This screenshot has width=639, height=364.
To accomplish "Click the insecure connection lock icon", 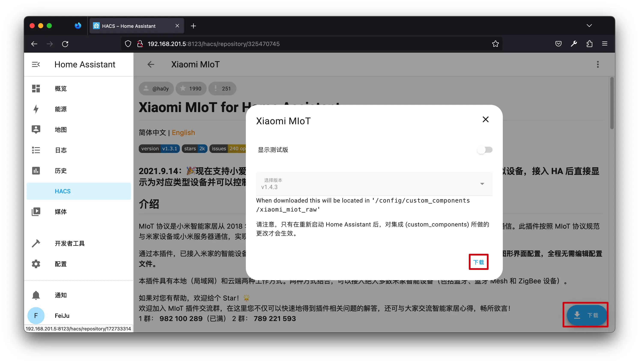I will pyautogui.click(x=140, y=44).
